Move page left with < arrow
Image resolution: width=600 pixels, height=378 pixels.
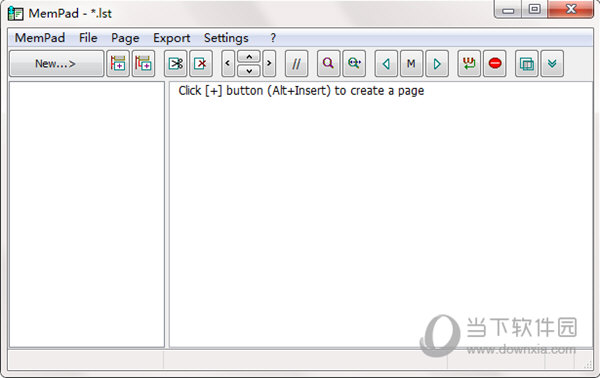(x=228, y=64)
